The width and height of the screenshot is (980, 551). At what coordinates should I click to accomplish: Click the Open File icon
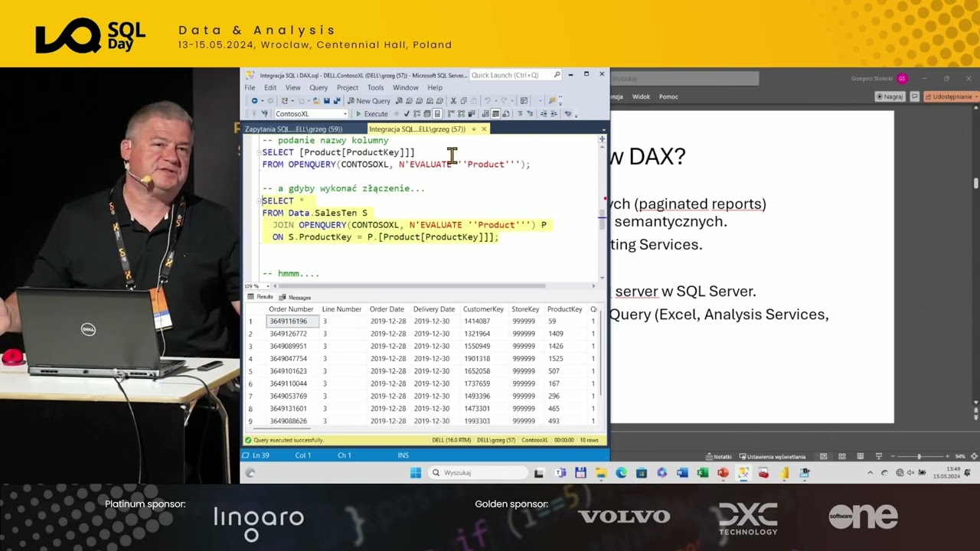click(x=315, y=101)
